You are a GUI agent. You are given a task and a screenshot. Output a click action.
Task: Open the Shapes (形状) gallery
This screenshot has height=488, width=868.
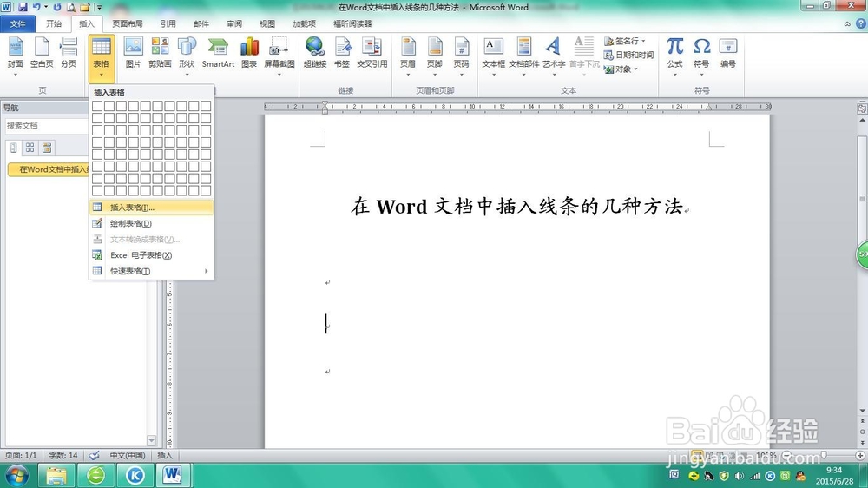(187, 56)
